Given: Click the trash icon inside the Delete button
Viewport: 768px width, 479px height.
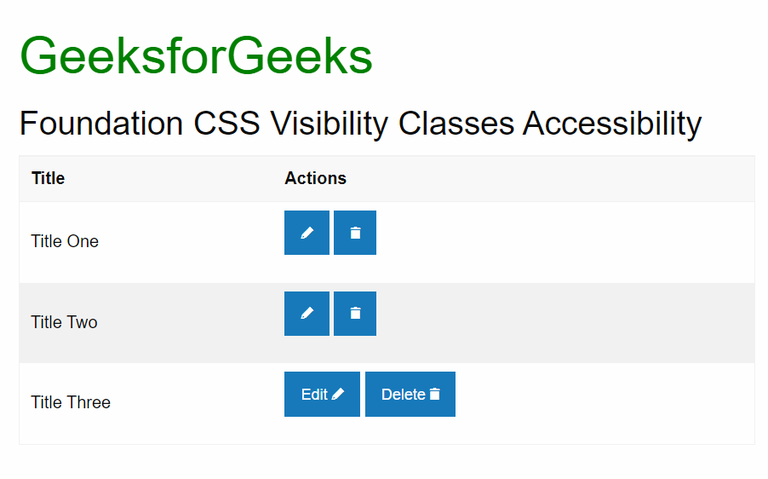Looking at the screenshot, I should [434, 395].
